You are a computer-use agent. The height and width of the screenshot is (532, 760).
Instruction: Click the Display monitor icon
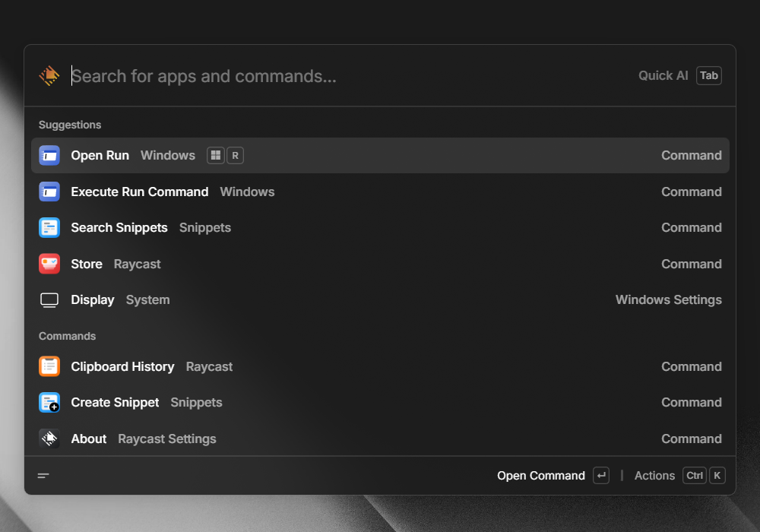[49, 300]
